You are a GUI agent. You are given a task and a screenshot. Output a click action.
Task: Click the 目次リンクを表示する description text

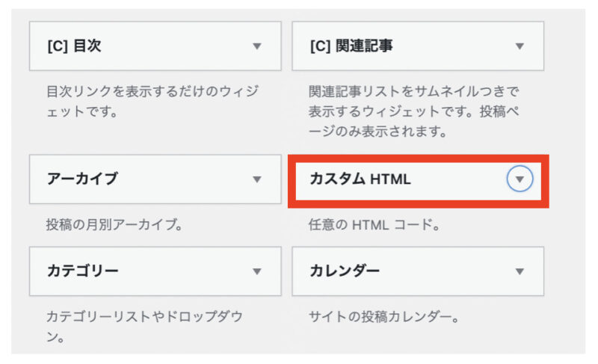pos(152,102)
